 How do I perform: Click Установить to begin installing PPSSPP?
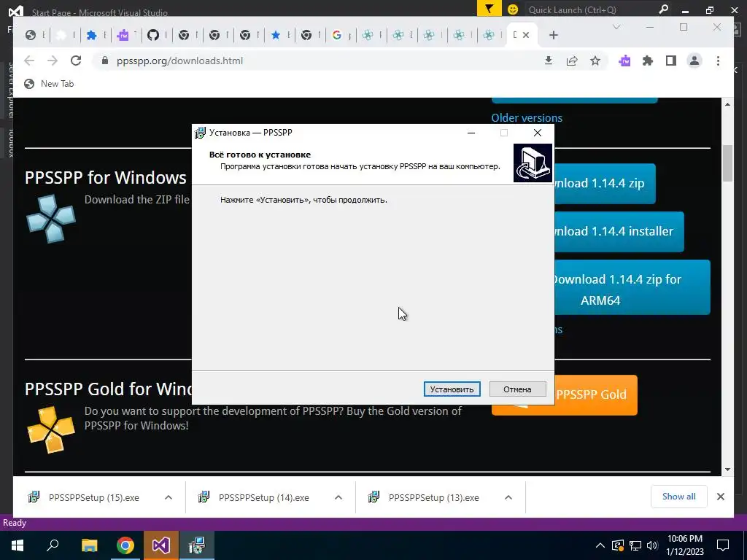click(452, 389)
